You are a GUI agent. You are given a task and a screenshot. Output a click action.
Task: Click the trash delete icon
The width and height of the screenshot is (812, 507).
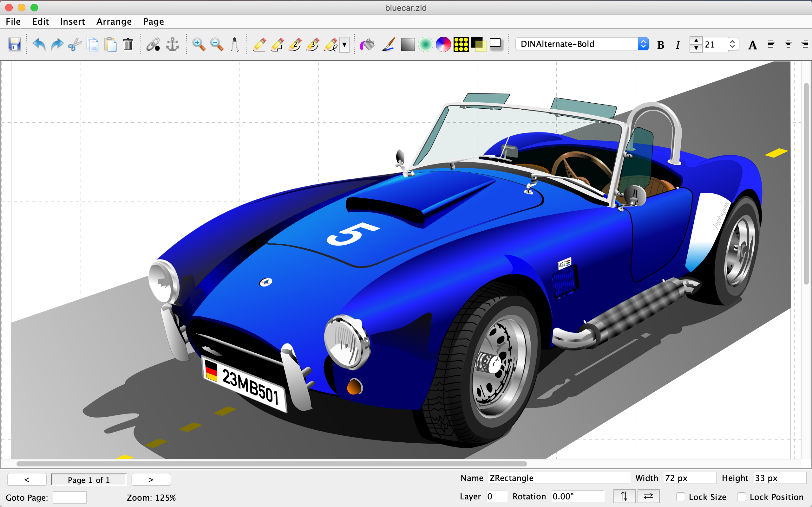tap(128, 44)
